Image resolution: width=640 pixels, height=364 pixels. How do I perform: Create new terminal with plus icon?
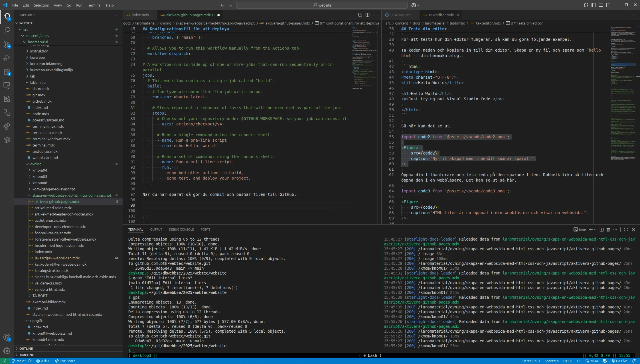591,229
